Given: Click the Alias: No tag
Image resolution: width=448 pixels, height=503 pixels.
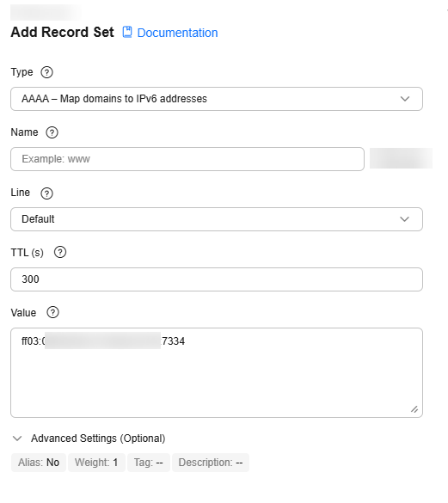Looking at the screenshot, I should (39, 463).
